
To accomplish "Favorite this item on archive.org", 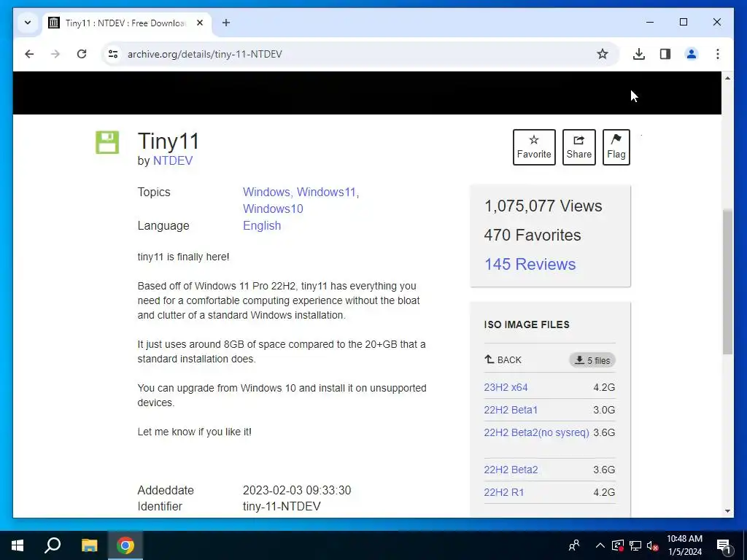I will coord(534,147).
